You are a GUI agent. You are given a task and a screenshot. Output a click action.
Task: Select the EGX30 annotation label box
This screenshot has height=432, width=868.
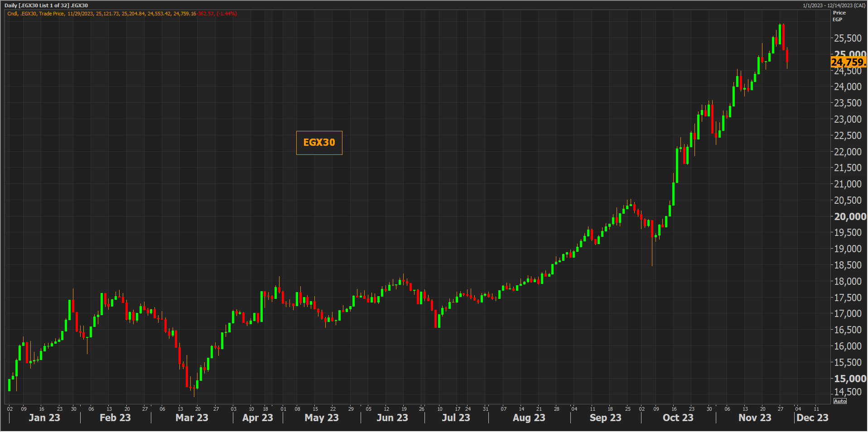[319, 143]
